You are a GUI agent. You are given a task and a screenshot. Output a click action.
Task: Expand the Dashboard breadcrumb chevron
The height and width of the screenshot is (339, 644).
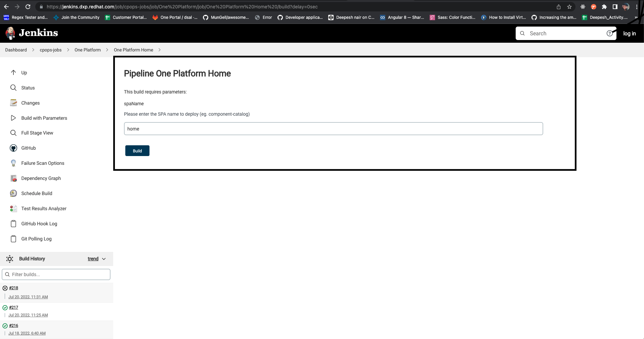pos(33,50)
